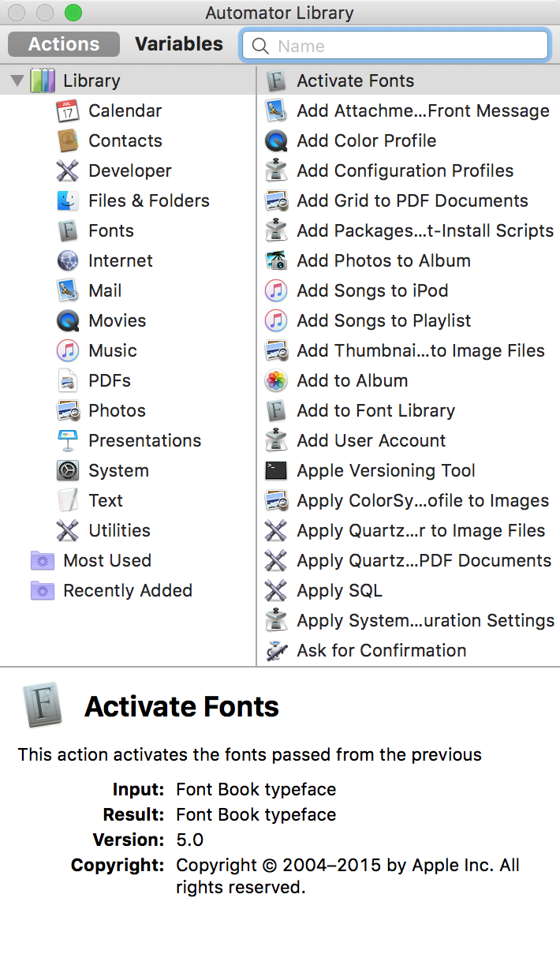Viewport: 560px width, 969px height.
Task: Select the Activate Fonts action
Action: [x=409, y=80]
